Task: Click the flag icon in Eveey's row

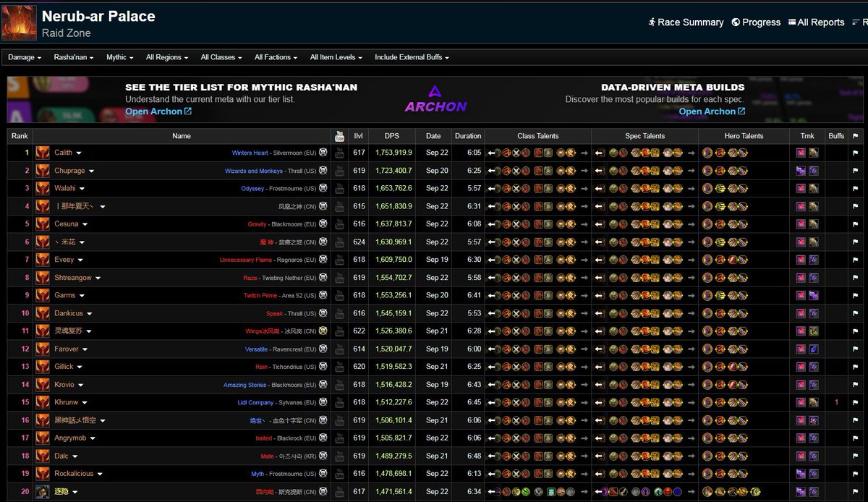Action: pyautogui.click(x=855, y=260)
